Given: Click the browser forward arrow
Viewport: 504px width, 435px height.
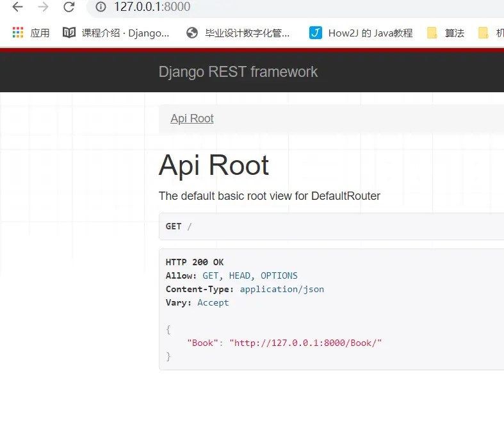Looking at the screenshot, I should tap(43, 7).
